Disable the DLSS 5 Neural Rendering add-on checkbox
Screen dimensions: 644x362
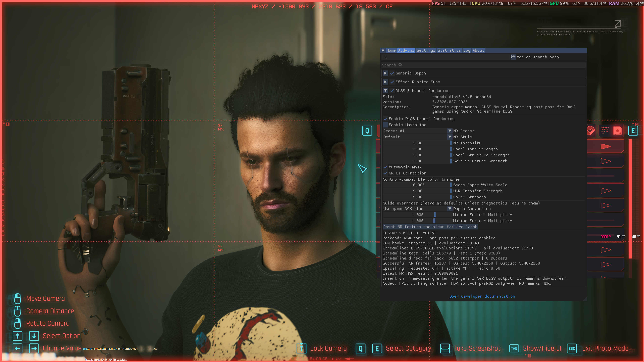pyautogui.click(x=392, y=91)
